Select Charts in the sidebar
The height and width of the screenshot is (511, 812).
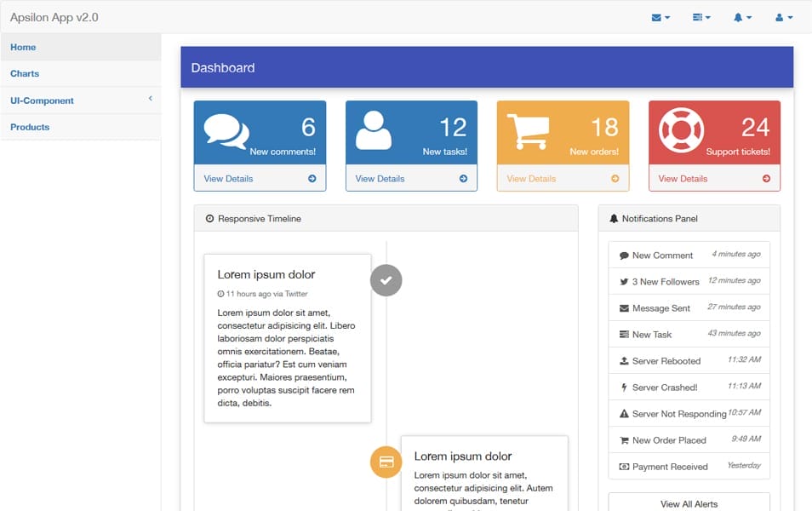click(24, 74)
